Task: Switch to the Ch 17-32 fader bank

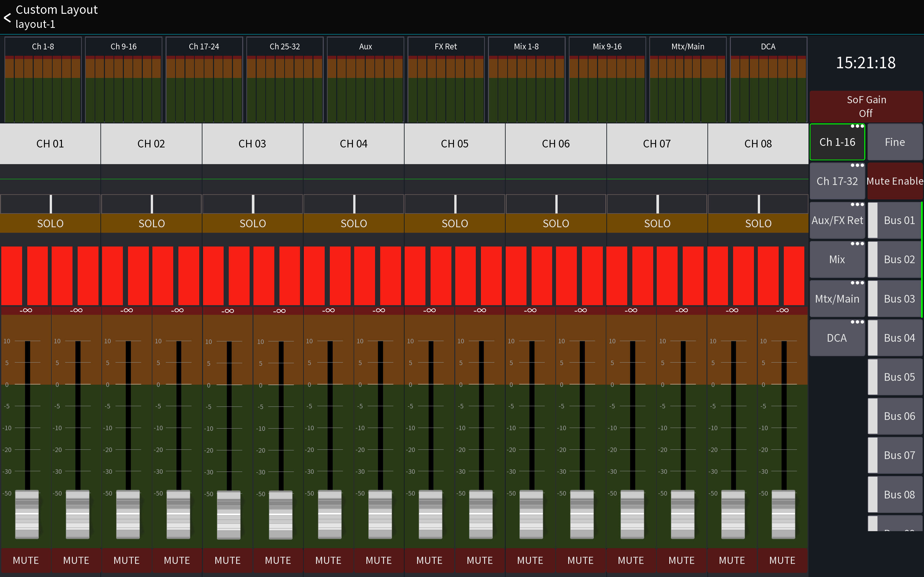Action: pos(837,181)
